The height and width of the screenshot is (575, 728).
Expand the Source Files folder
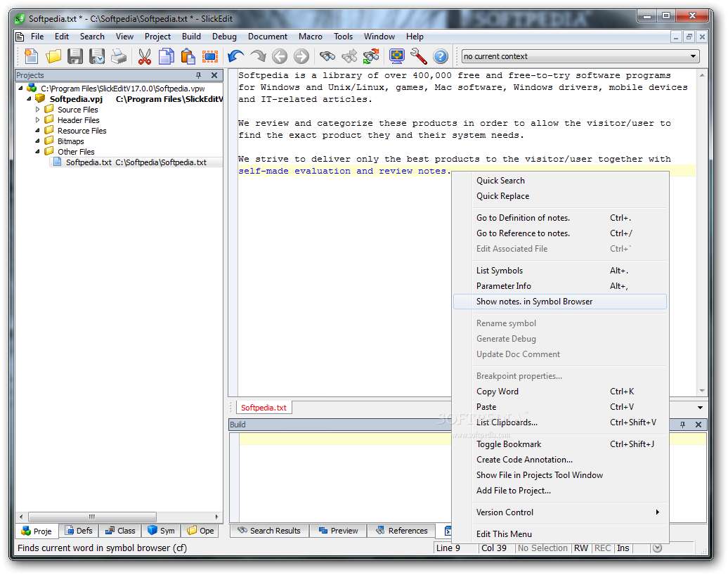38,110
